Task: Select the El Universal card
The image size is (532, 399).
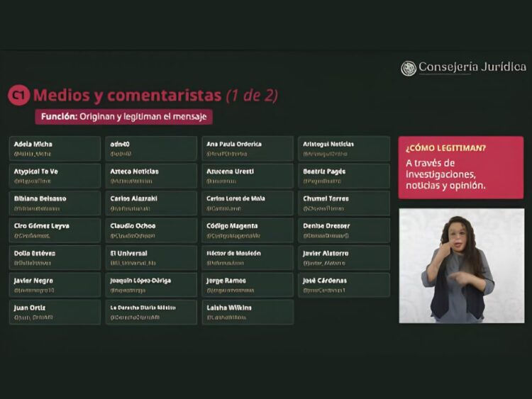Action: pyautogui.click(x=151, y=258)
